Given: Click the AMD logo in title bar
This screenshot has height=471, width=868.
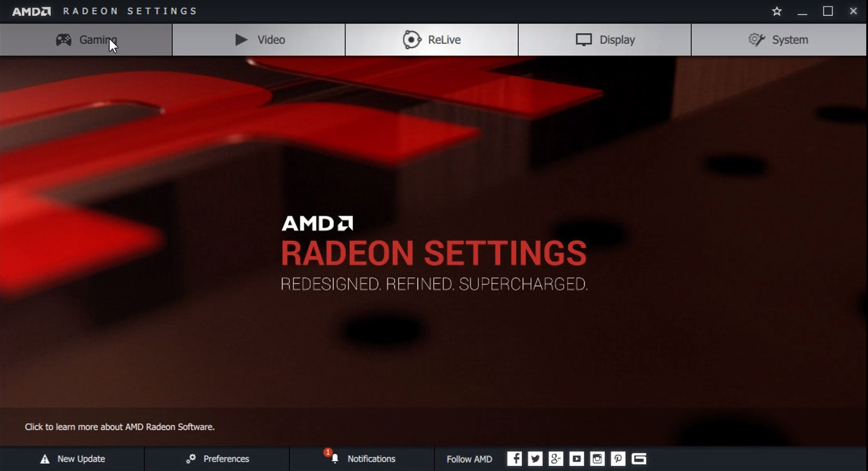Looking at the screenshot, I should 32,12.
